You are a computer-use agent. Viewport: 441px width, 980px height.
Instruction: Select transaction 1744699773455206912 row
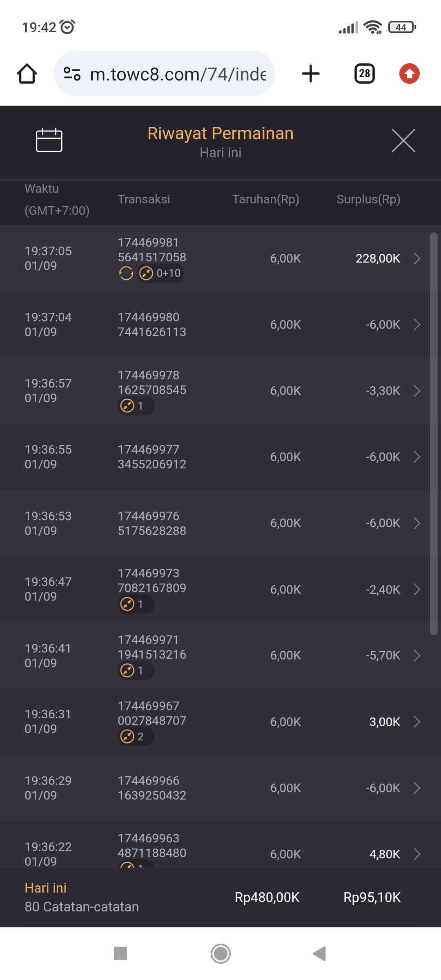click(152, 457)
